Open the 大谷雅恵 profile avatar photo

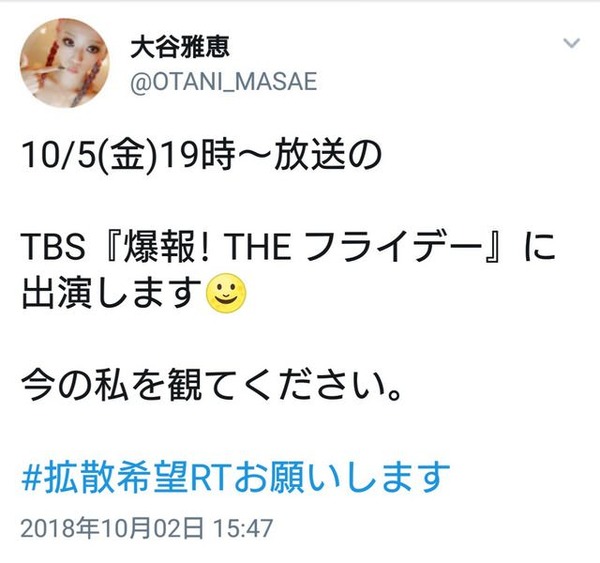coord(64,63)
